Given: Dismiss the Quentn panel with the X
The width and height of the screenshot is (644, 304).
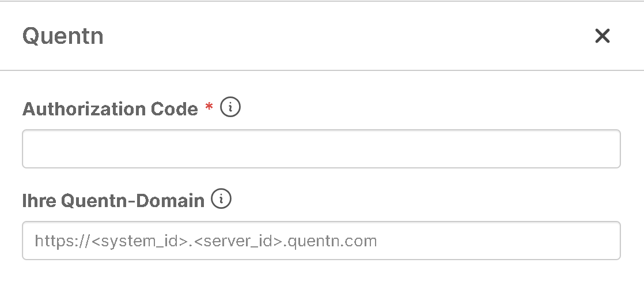Looking at the screenshot, I should pos(602,36).
